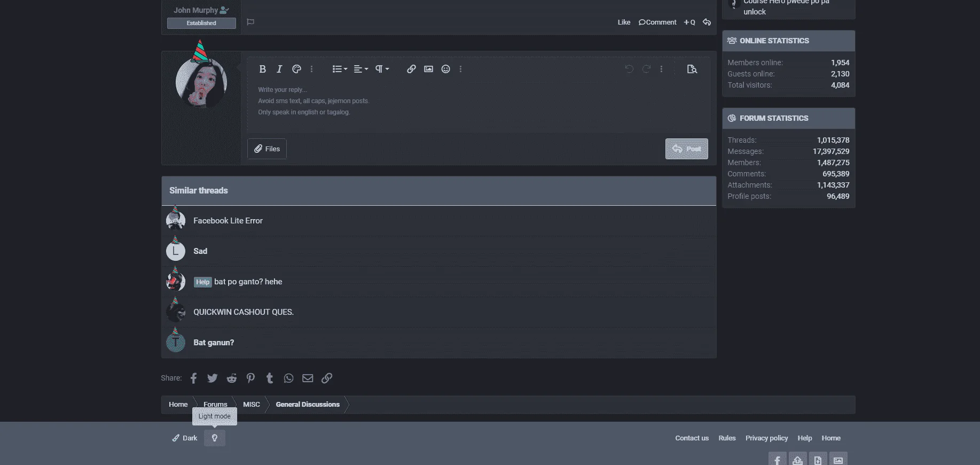This screenshot has height=465, width=980.
Task: Report the post with flag icon
Action: 250,22
